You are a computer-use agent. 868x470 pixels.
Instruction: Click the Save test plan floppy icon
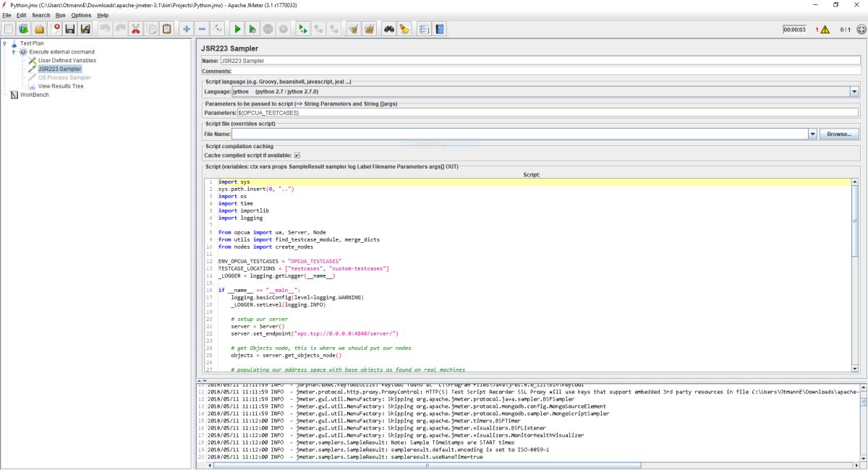[70, 29]
